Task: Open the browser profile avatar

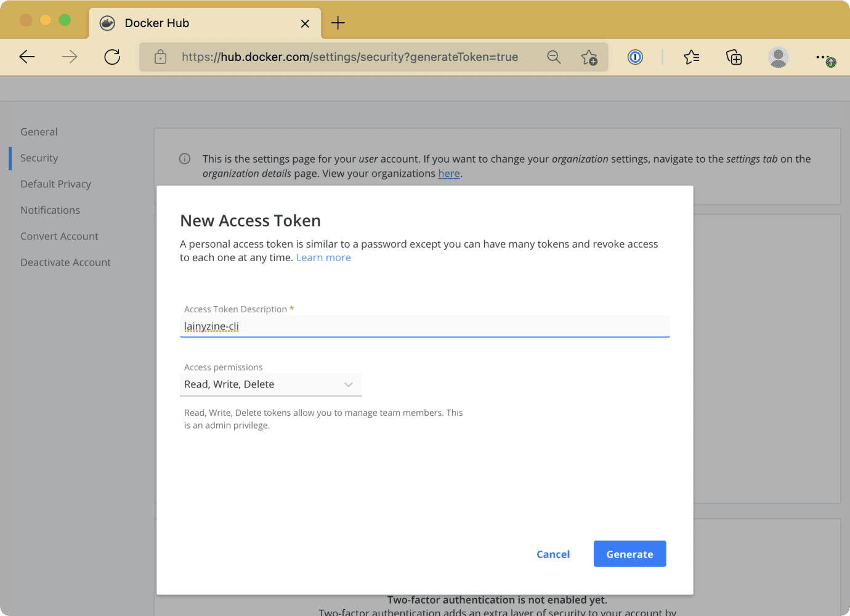Action: pyautogui.click(x=778, y=57)
